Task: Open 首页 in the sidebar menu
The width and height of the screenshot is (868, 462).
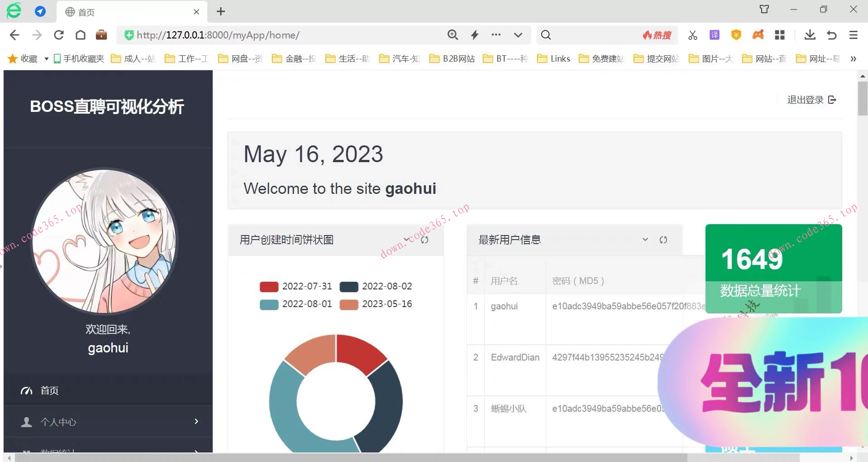Action: tap(108, 390)
